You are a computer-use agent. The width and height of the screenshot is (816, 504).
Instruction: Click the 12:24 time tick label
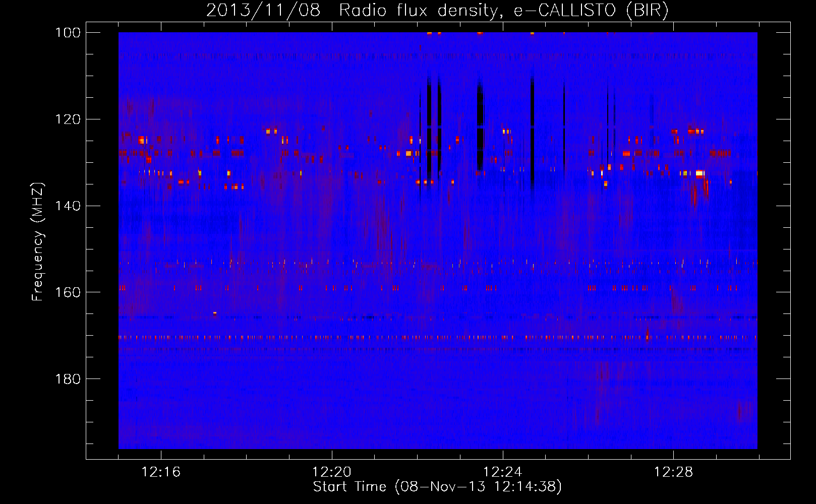tap(503, 472)
